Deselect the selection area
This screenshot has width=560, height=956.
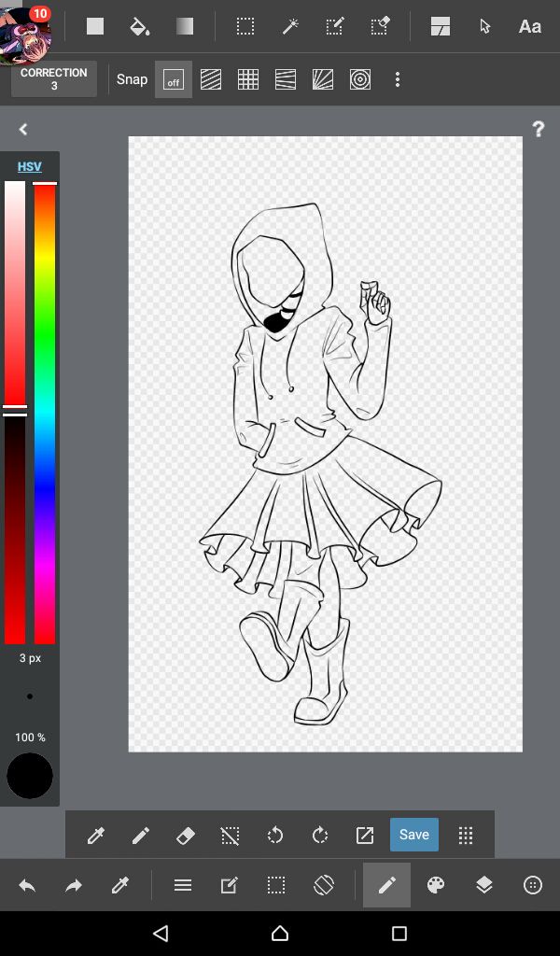[230, 835]
